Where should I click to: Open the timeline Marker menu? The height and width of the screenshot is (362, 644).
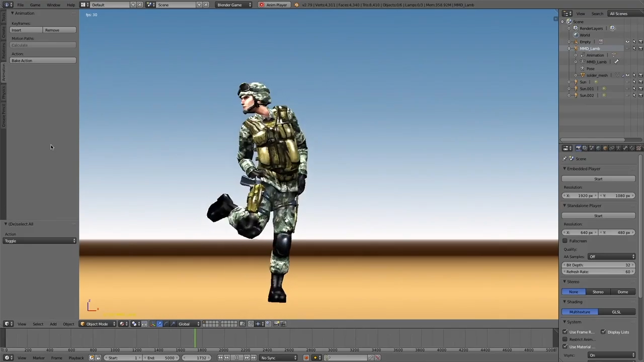[38, 358]
